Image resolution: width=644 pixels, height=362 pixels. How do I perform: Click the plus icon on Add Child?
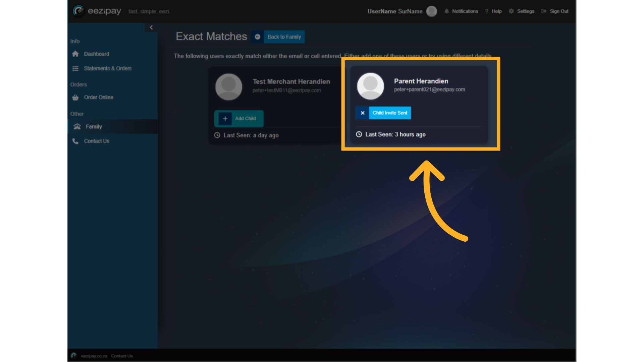coord(225,119)
